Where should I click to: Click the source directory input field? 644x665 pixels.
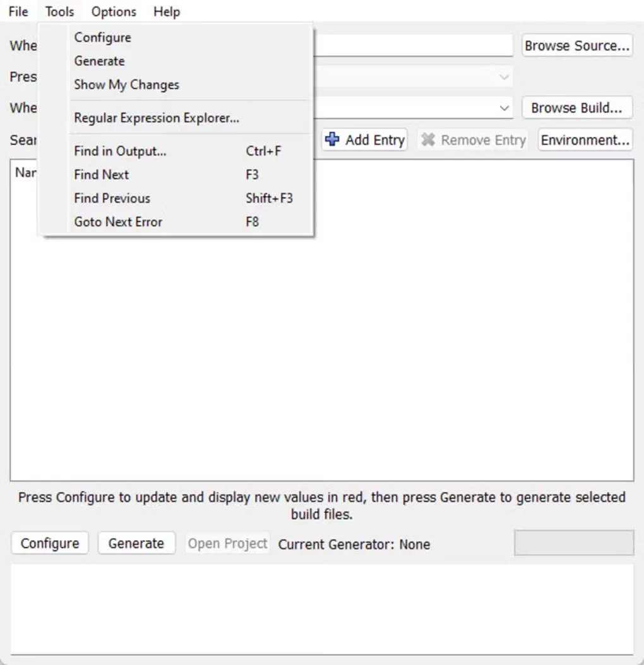click(413, 45)
